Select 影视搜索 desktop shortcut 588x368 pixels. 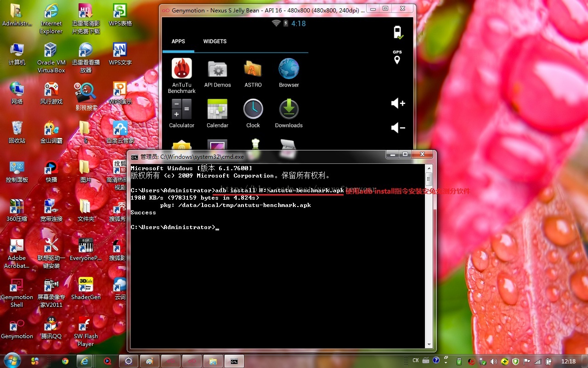point(86,97)
